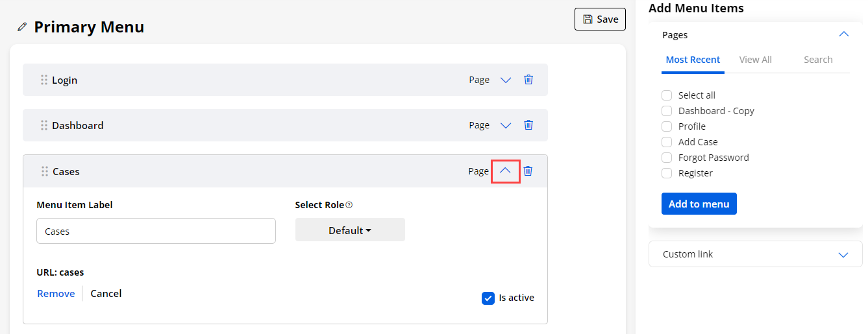Uncheck the Is active checkbox
The width and height of the screenshot is (868, 334).
(488, 298)
